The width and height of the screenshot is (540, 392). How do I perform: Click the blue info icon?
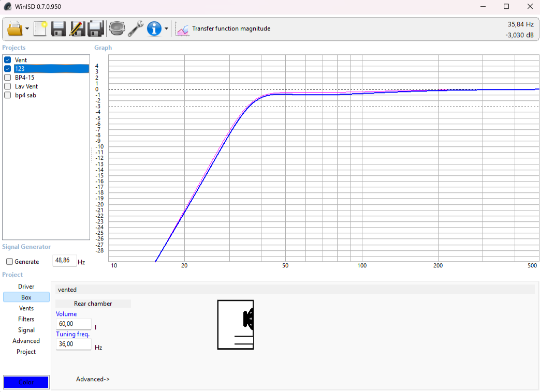point(154,28)
